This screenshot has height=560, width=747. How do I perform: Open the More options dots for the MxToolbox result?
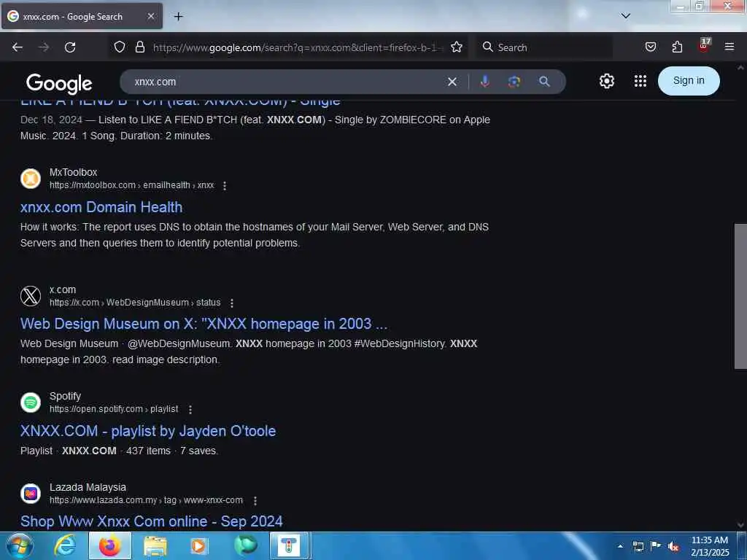coord(225,186)
